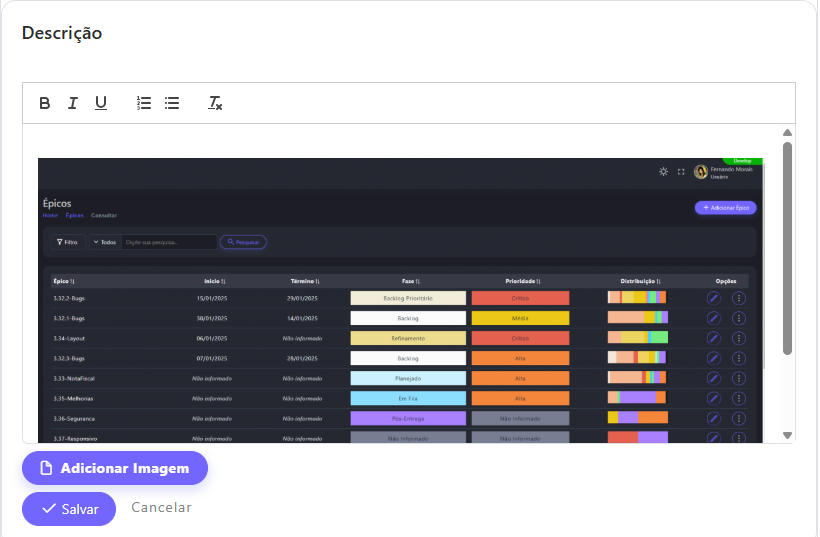Click the user avatar in the embedded image

tap(700, 172)
